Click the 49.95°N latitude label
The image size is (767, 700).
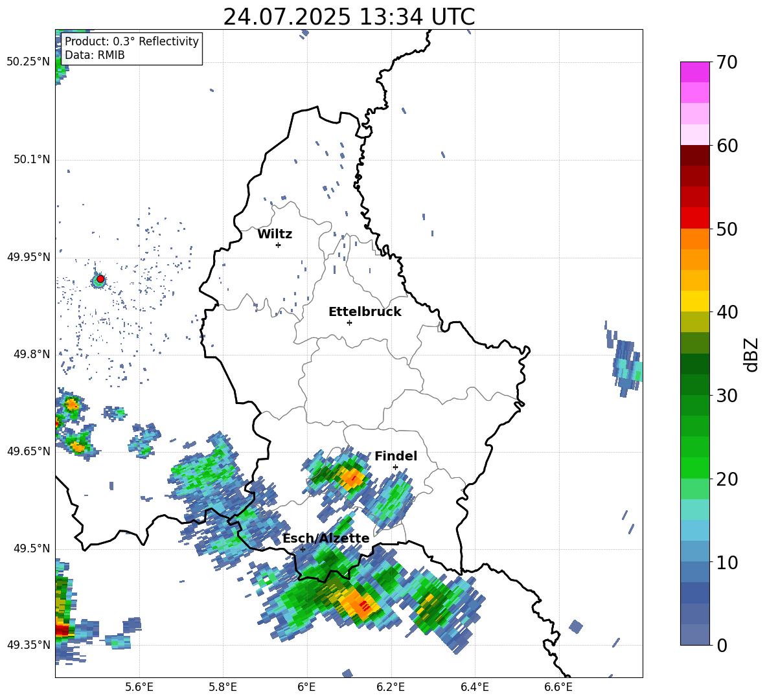(x=29, y=256)
